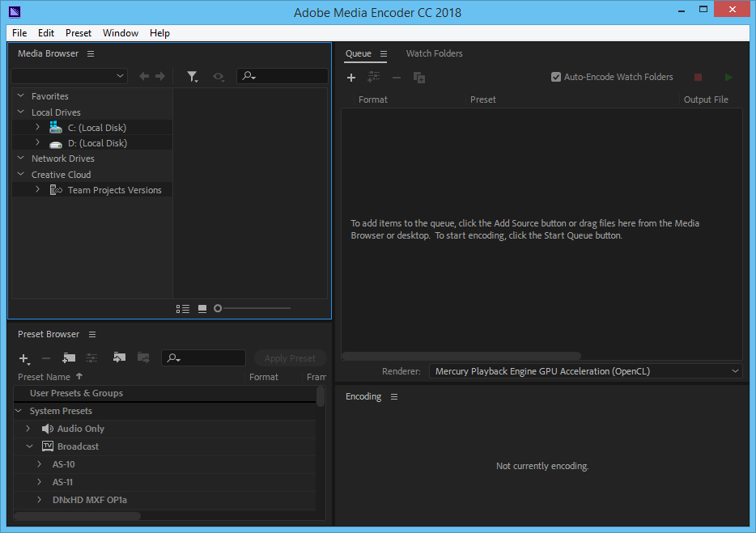
Task: Toggle ingest visibility eye icon in Media Browser
Action: [219, 77]
